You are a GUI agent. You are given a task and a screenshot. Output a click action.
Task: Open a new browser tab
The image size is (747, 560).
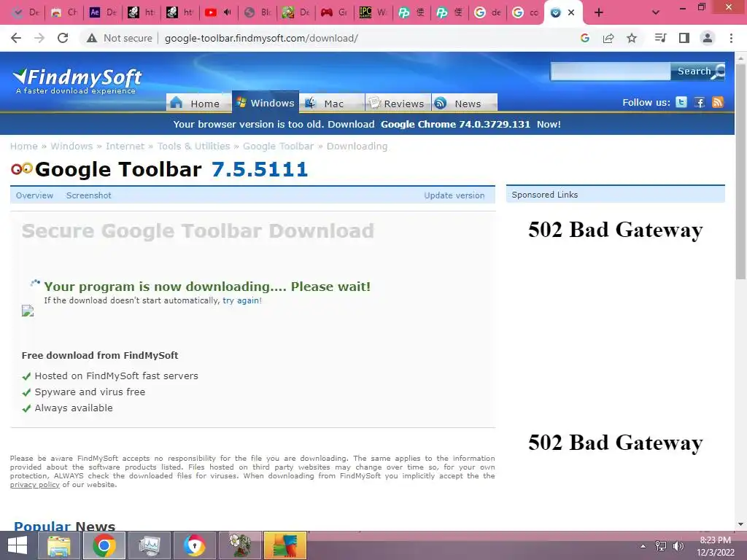pyautogui.click(x=599, y=12)
